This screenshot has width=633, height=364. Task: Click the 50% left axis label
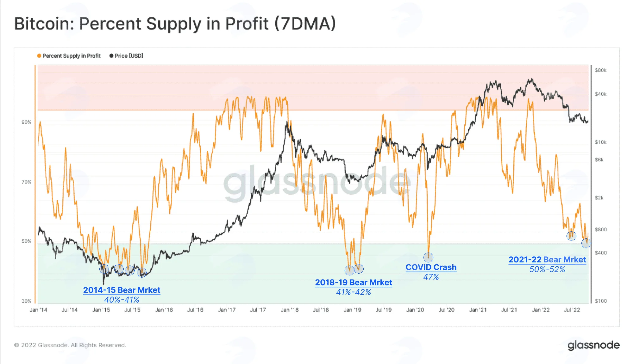click(x=27, y=241)
